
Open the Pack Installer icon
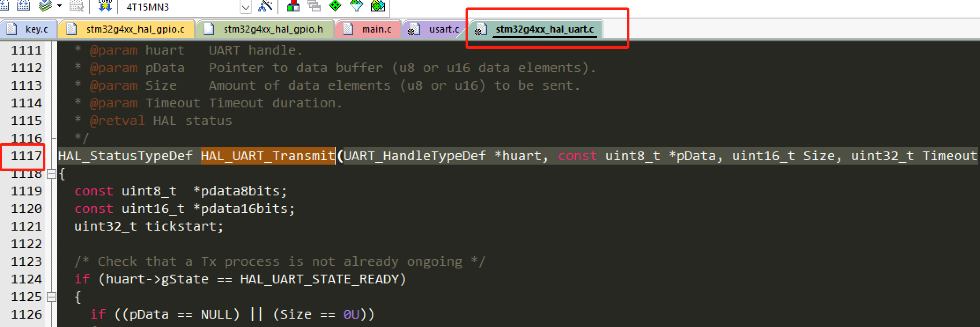point(378,5)
